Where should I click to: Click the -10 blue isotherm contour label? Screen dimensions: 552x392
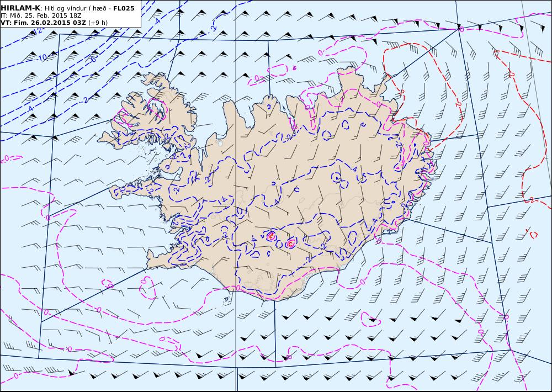coord(42,57)
